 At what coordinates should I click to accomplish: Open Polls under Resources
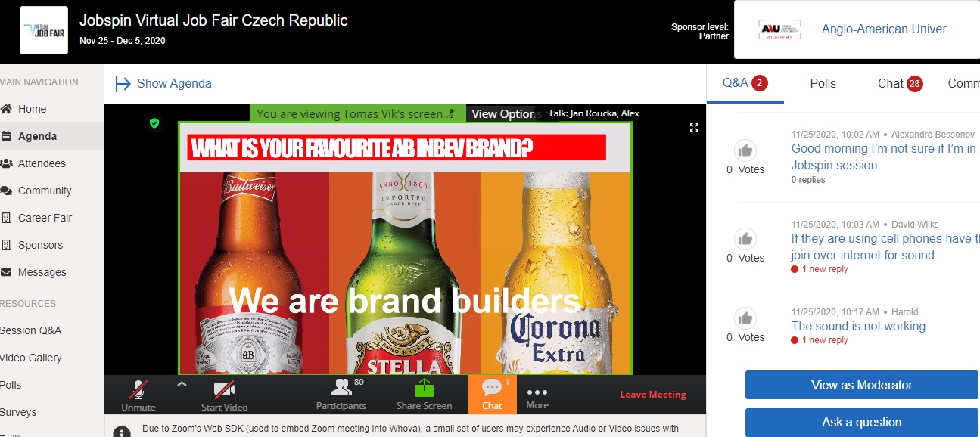pyautogui.click(x=11, y=385)
